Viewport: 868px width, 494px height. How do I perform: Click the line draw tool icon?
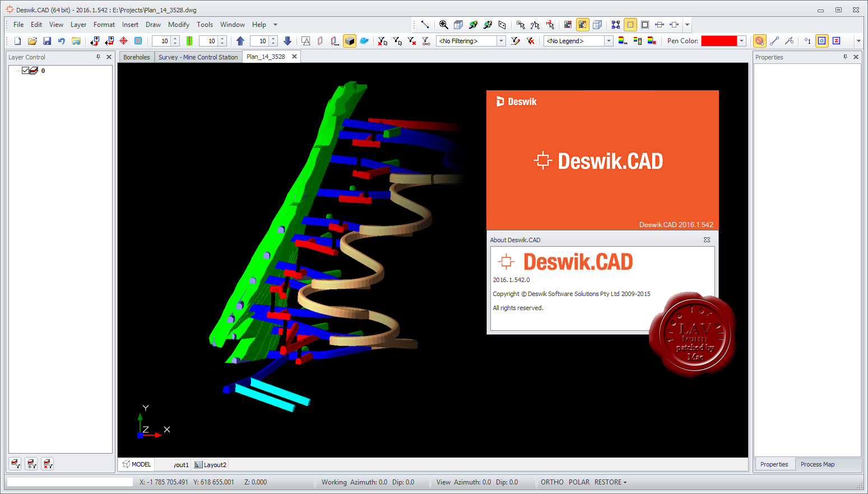425,25
